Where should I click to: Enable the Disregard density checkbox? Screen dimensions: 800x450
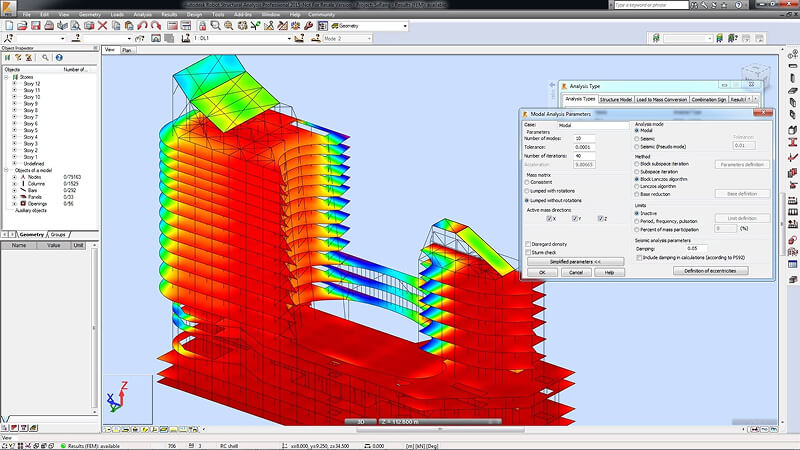[528, 244]
